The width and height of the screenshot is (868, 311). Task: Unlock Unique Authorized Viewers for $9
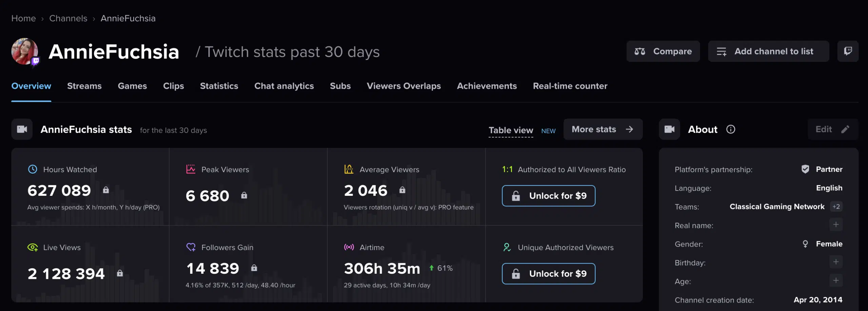pyautogui.click(x=549, y=273)
